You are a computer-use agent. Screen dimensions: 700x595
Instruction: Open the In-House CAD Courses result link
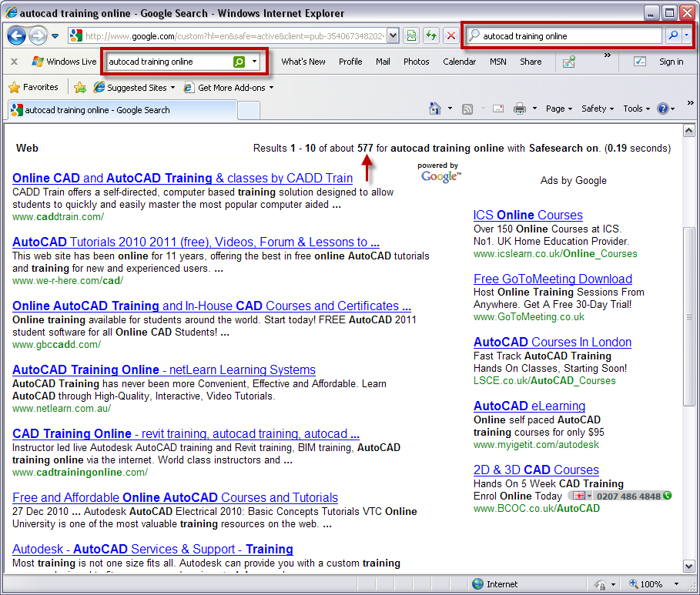212,306
